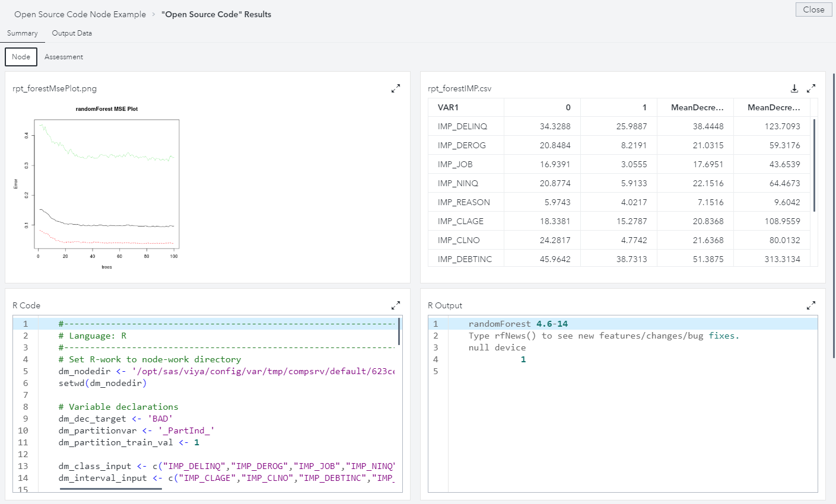The height and width of the screenshot is (504, 836).
Task: Select the Assessment view
Action: [63, 57]
